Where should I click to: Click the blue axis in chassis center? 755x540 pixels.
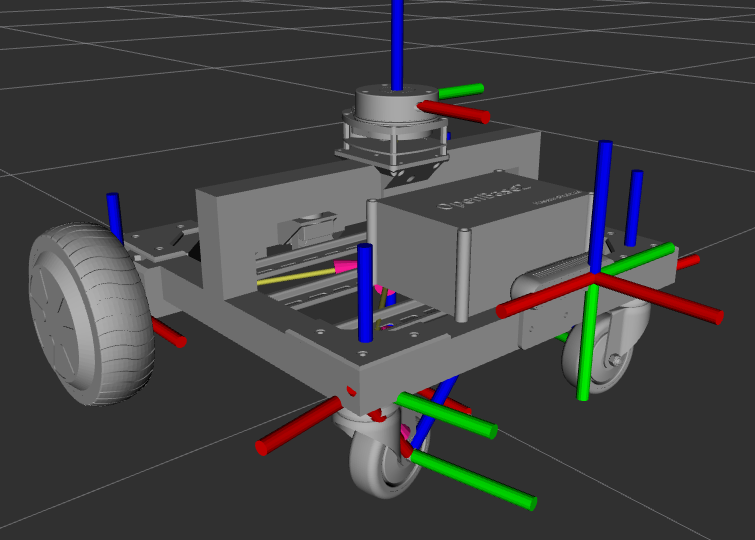[x=365, y=293]
